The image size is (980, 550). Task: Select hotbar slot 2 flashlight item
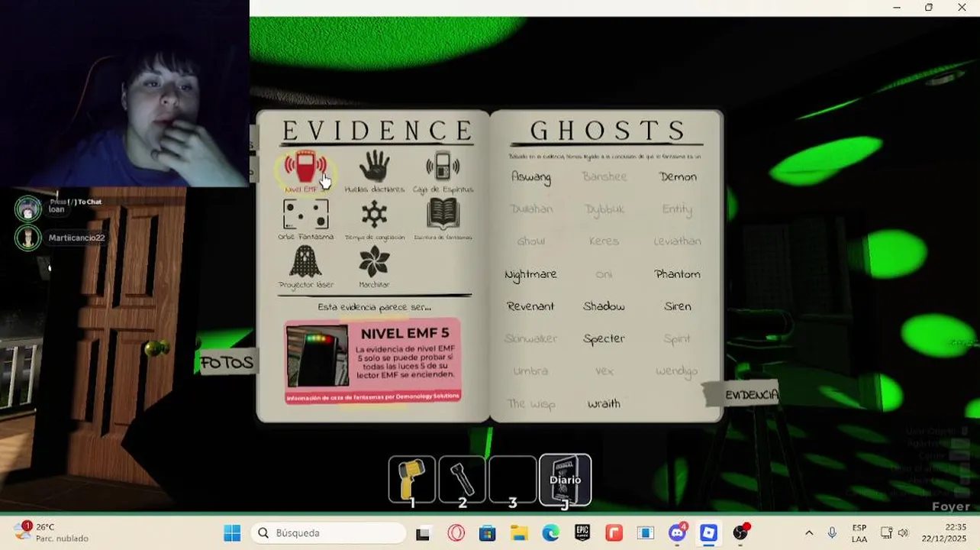462,480
